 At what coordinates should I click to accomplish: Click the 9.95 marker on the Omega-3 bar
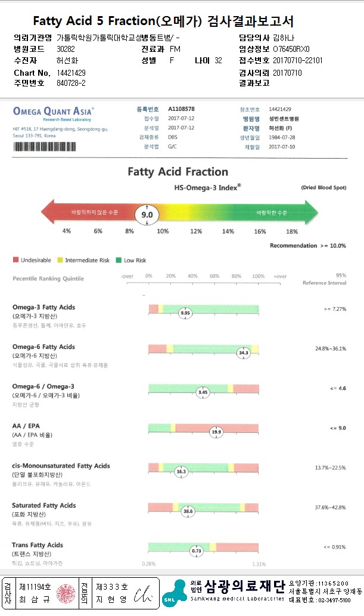click(185, 312)
